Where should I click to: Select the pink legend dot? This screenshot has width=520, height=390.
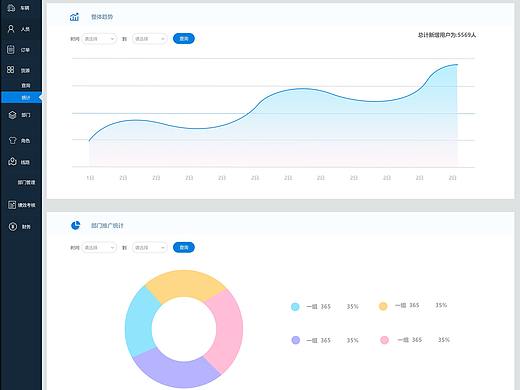[x=384, y=340]
